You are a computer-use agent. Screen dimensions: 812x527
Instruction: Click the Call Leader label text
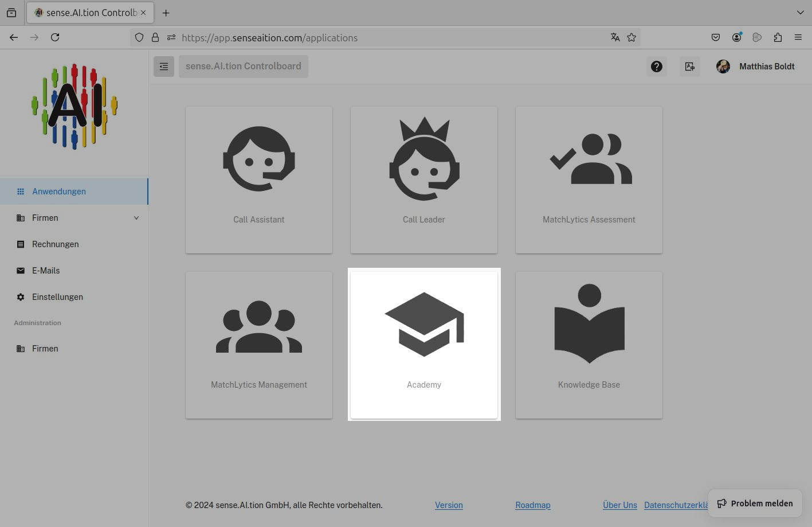(x=424, y=220)
